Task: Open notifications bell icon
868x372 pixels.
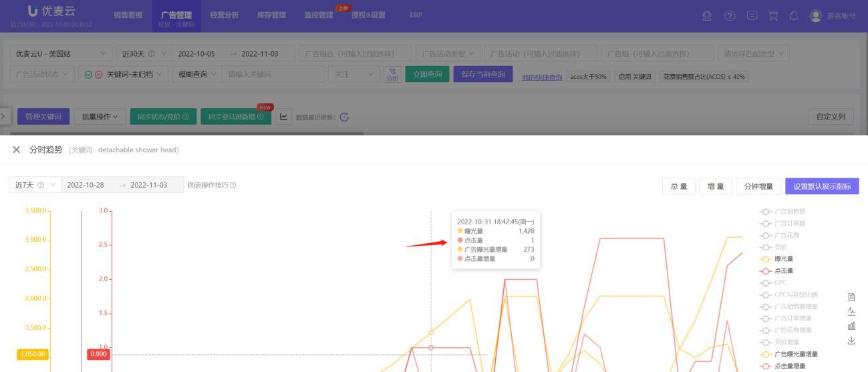Action: (x=794, y=15)
